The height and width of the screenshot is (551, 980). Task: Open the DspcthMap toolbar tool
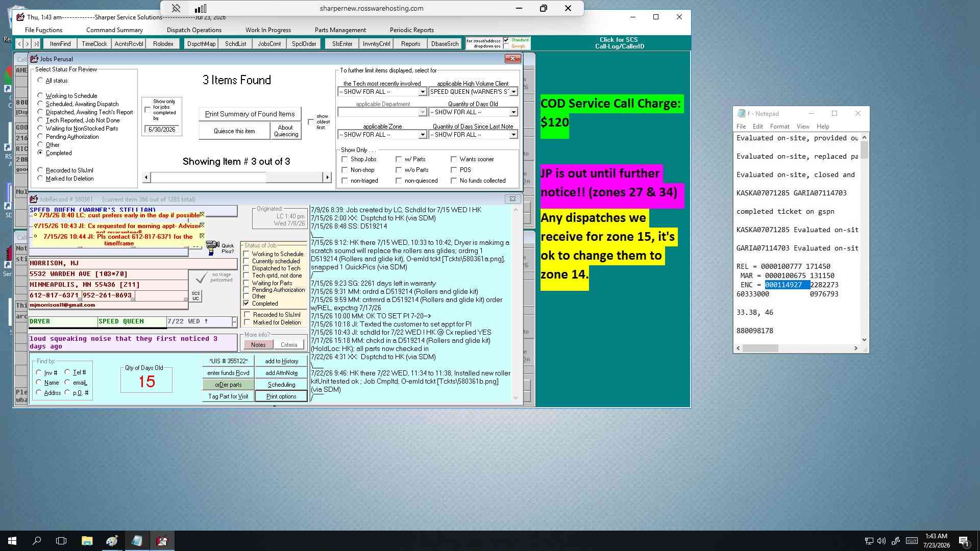[x=201, y=44]
